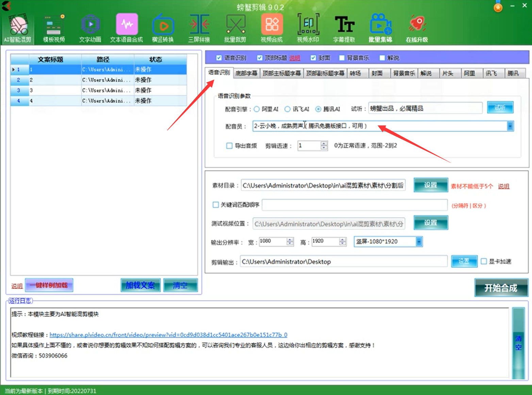
Task: Click the 剪辑输出 path input field
Action: (x=344, y=262)
